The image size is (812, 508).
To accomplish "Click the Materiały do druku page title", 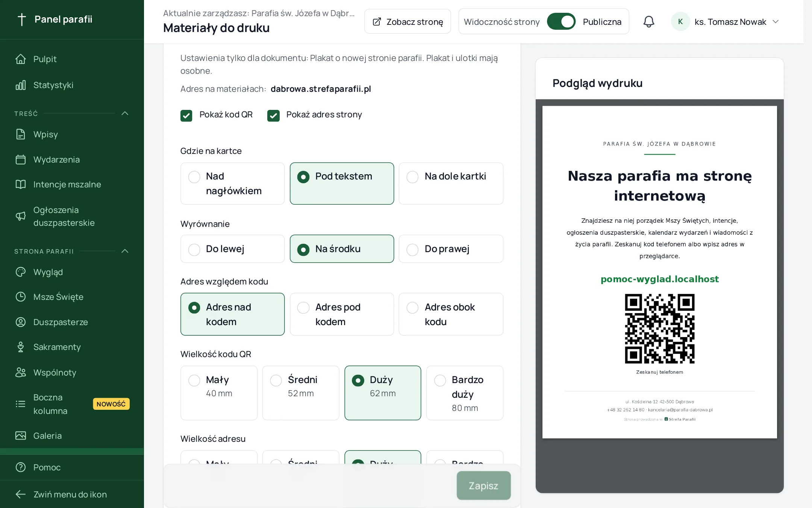I will click(x=217, y=28).
